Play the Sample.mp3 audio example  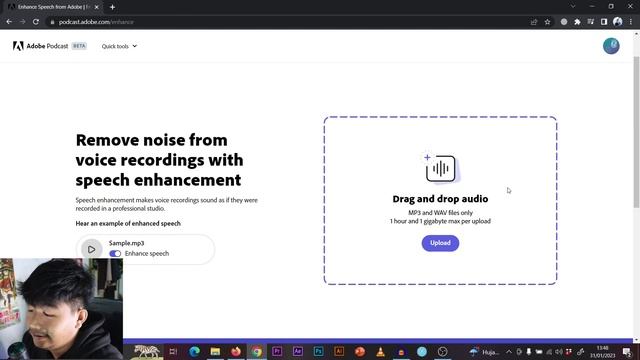[91, 249]
